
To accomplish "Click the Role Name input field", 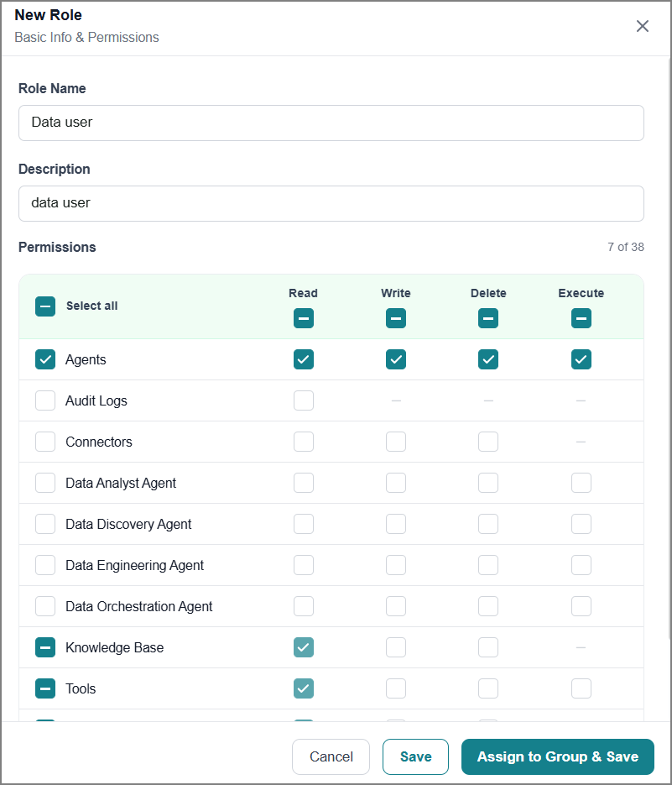I will (331, 123).
